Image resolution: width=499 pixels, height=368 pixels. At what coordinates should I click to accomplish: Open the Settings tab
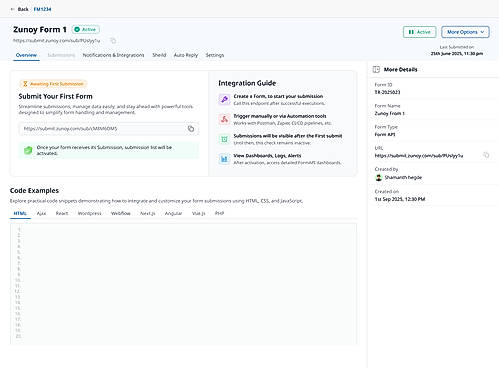point(215,55)
